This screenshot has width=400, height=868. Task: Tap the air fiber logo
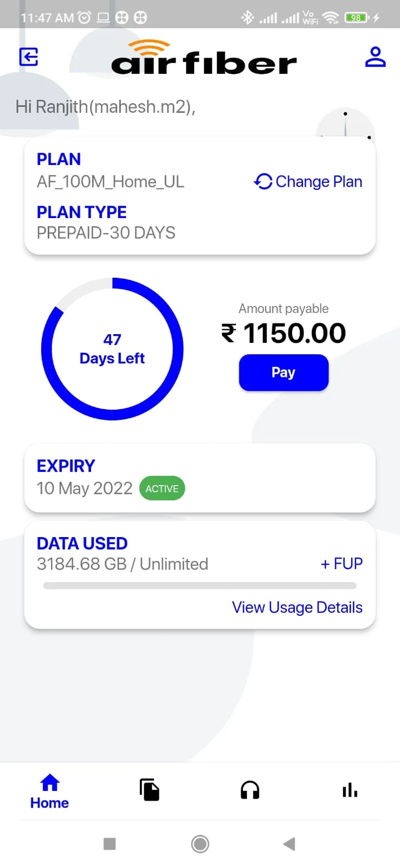pos(204,57)
